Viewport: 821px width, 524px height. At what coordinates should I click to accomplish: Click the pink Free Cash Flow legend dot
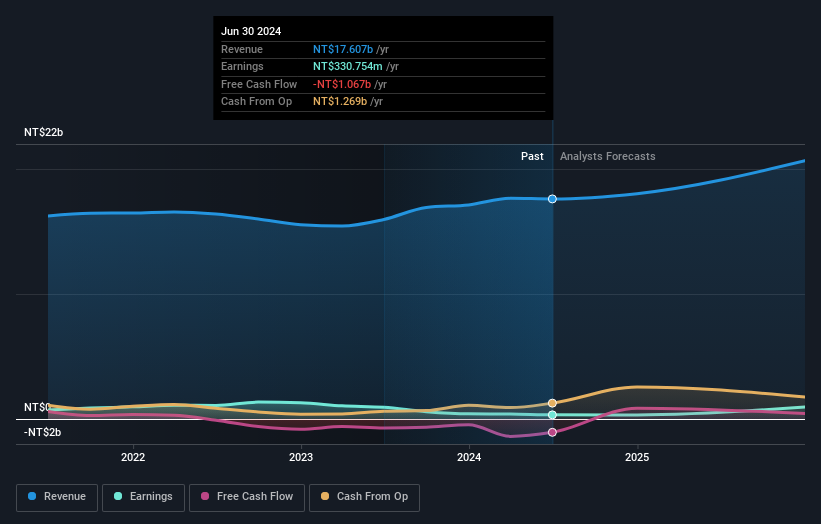205,496
